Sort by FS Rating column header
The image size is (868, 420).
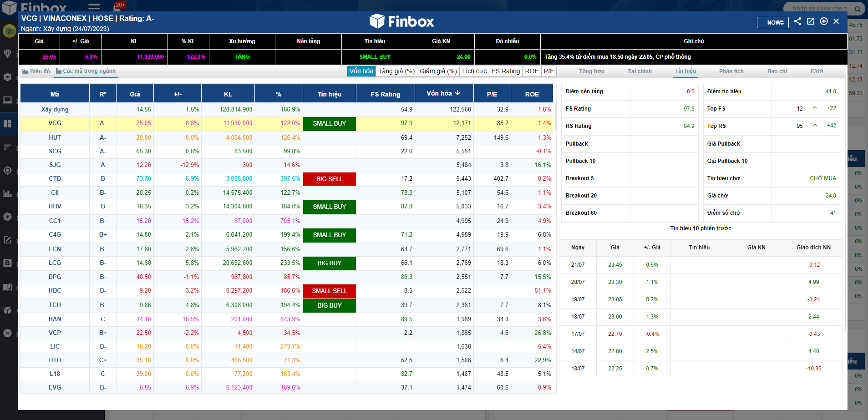coord(385,94)
